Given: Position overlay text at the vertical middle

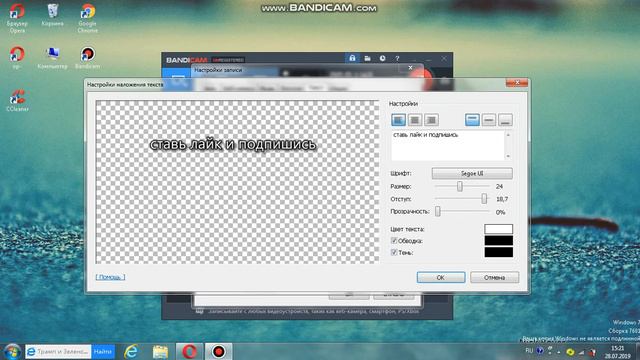Looking at the screenshot, I should pos(489,120).
